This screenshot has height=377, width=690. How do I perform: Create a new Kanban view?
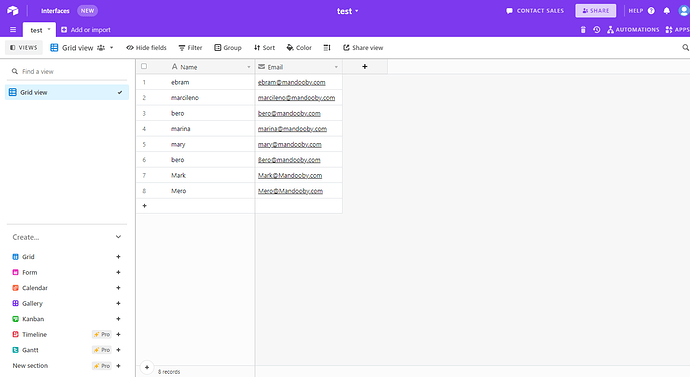[x=118, y=319]
